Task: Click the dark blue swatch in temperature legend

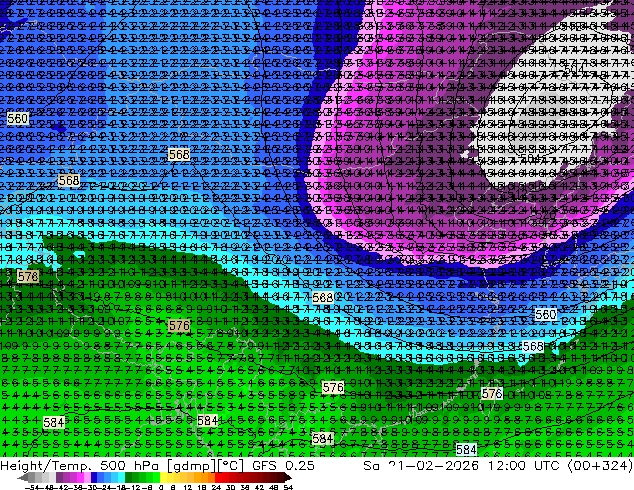Action: click(x=94, y=478)
